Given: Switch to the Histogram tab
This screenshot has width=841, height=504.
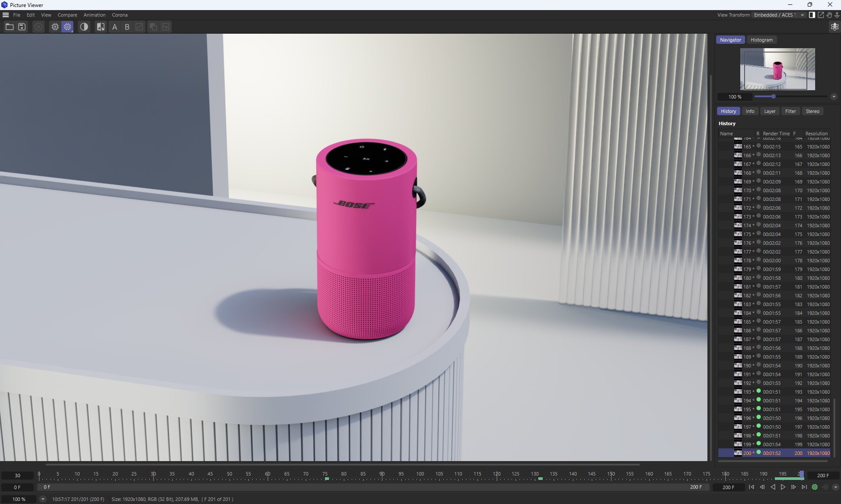Looking at the screenshot, I should pos(761,40).
